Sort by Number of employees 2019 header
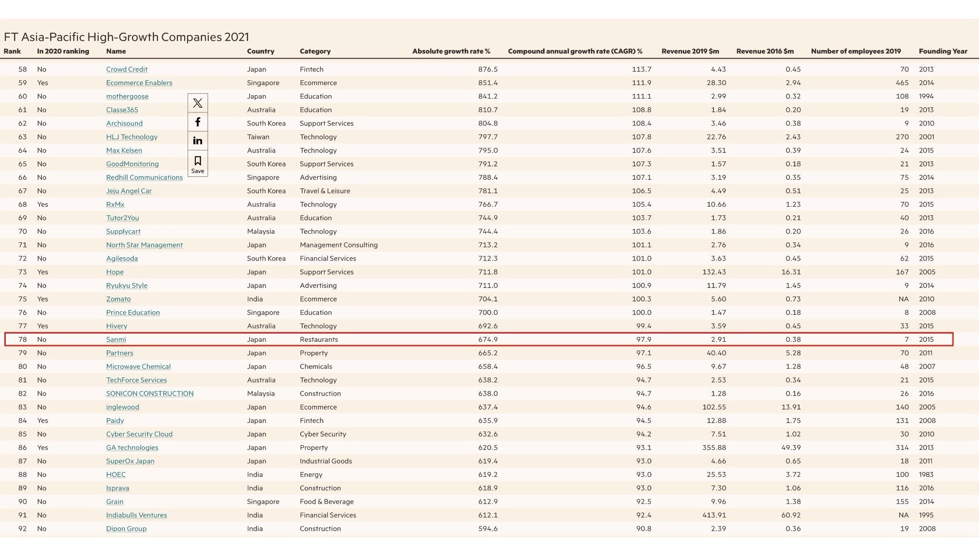The height and width of the screenshot is (560, 979). pos(855,51)
